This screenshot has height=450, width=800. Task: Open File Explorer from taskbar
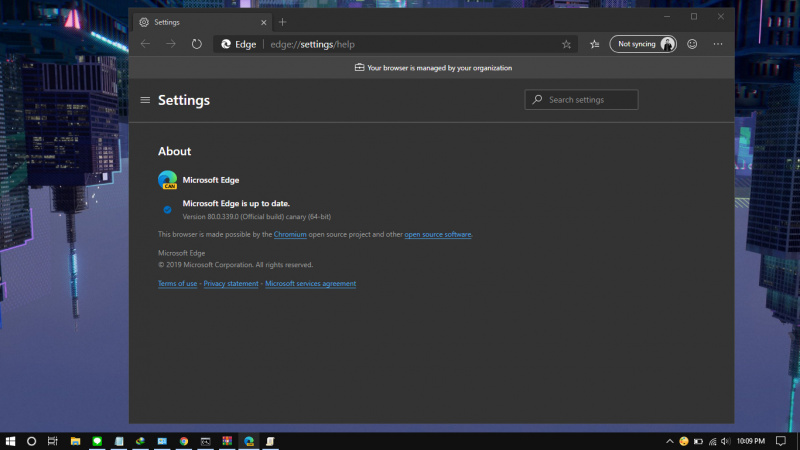click(75, 441)
